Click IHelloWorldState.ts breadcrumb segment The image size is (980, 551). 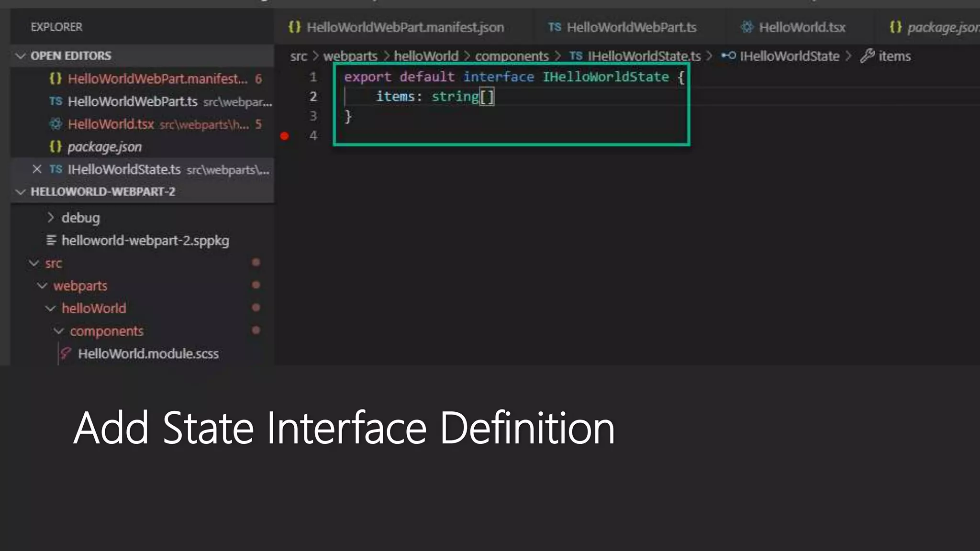coord(644,56)
